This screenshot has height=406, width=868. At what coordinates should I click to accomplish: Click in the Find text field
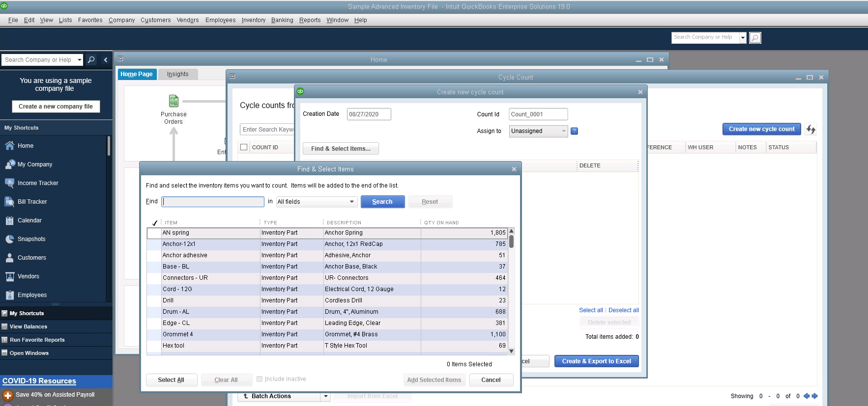point(213,202)
